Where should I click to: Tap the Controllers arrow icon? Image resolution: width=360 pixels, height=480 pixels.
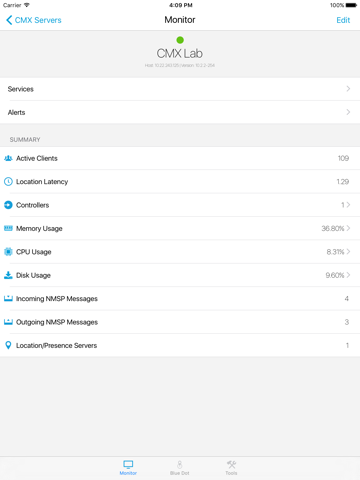pyautogui.click(x=8, y=205)
